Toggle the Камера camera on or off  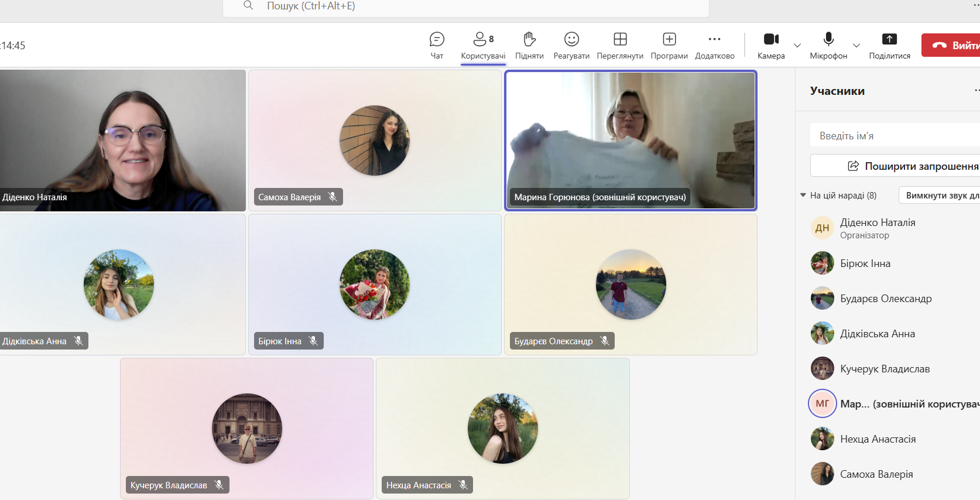pyautogui.click(x=771, y=46)
